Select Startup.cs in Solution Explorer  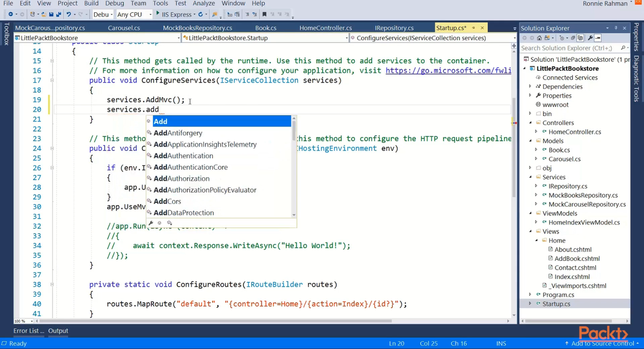pyautogui.click(x=556, y=304)
